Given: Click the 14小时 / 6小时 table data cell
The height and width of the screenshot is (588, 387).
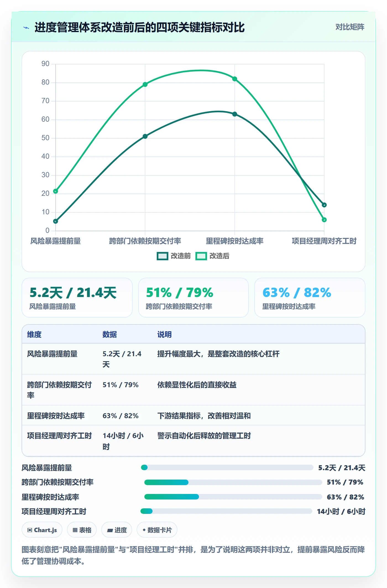Looking at the screenshot, I should (x=123, y=441).
